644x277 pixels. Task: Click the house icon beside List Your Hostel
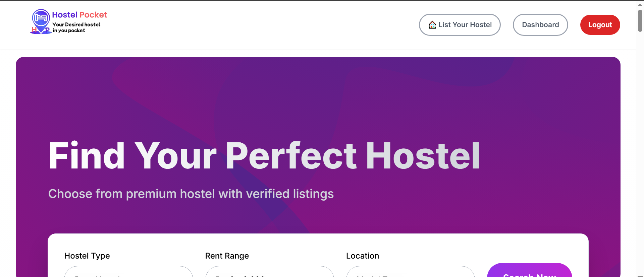click(432, 25)
